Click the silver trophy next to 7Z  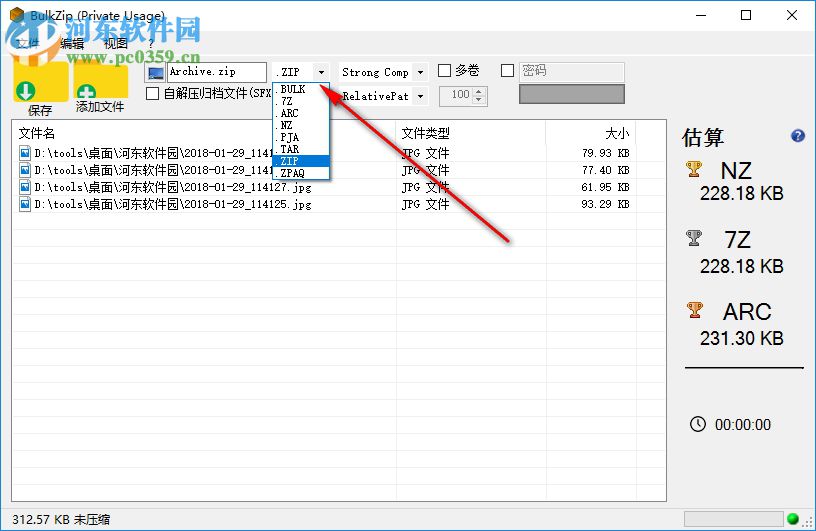(x=694, y=238)
